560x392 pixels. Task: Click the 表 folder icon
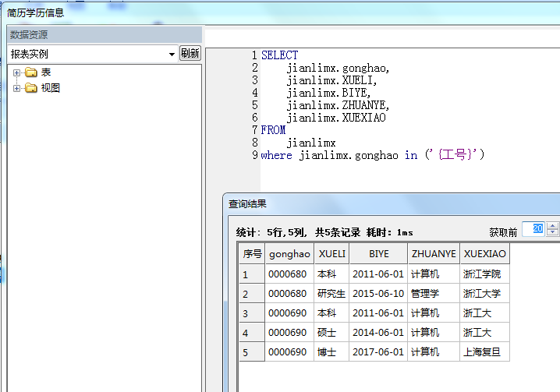point(31,72)
